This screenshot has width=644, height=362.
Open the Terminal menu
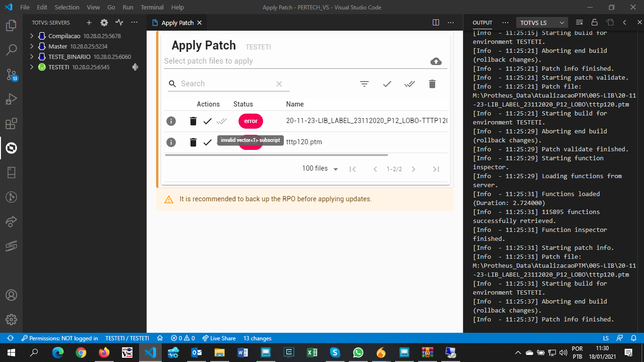[x=152, y=8]
